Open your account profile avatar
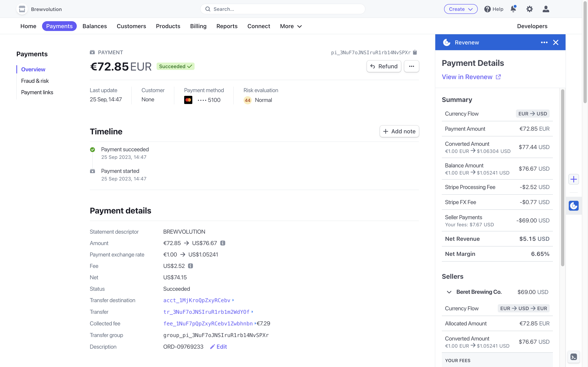 tap(546, 9)
